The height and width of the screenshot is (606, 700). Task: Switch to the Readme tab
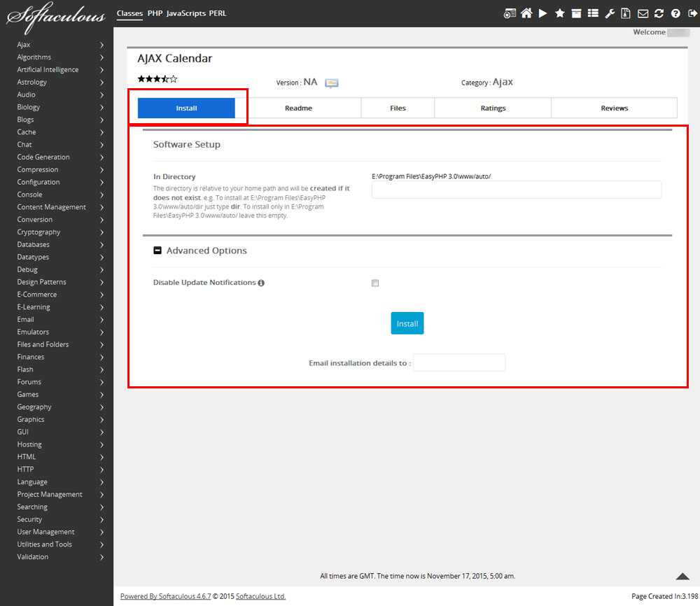coord(298,108)
